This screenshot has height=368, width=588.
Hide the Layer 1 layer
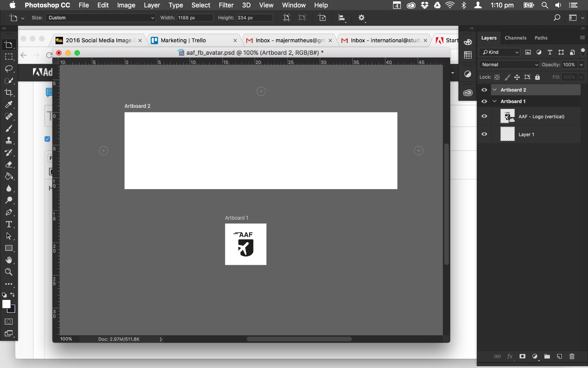tap(484, 134)
